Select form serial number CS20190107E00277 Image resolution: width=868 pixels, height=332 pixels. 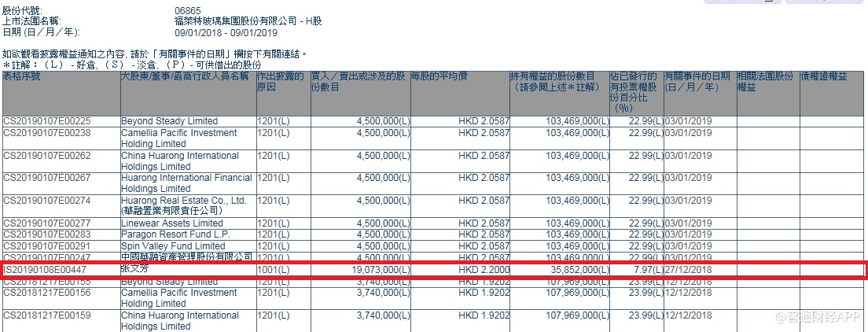point(47,223)
